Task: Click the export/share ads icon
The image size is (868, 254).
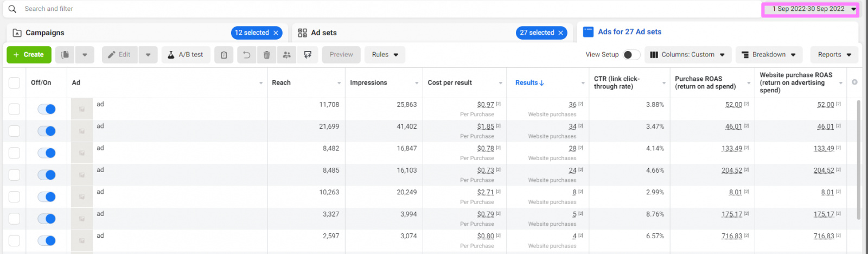Action: pos(308,55)
